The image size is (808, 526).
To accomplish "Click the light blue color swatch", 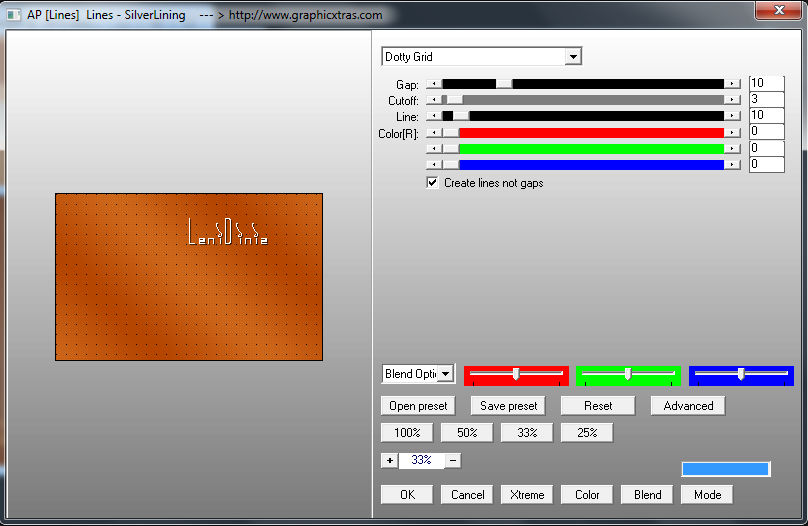I will [x=725, y=469].
